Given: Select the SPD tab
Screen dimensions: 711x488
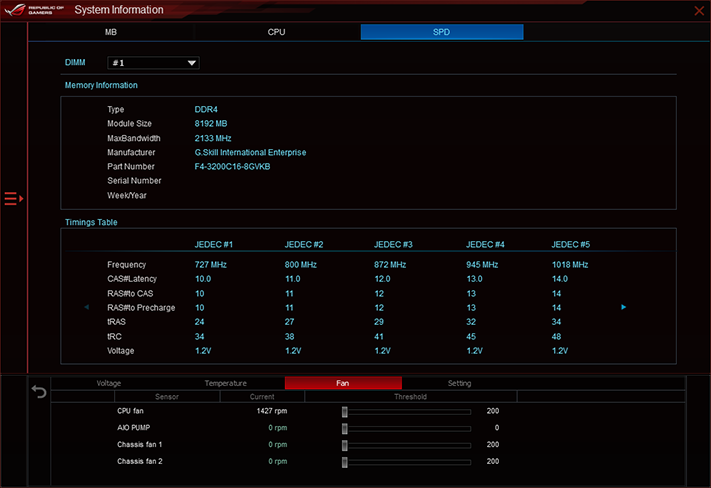Looking at the screenshot, I should (442, 32).
